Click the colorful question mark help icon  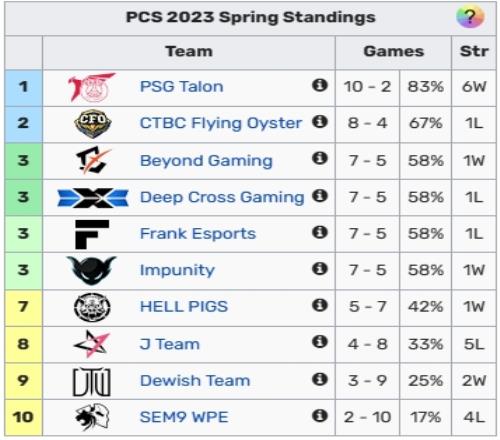tap(470, 16)
